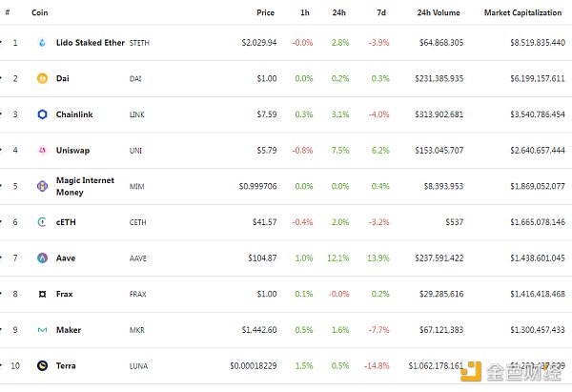Click the Chainlink hexagon logo
The width and height of the screenshot is (572, 392).
click(42, 114)
